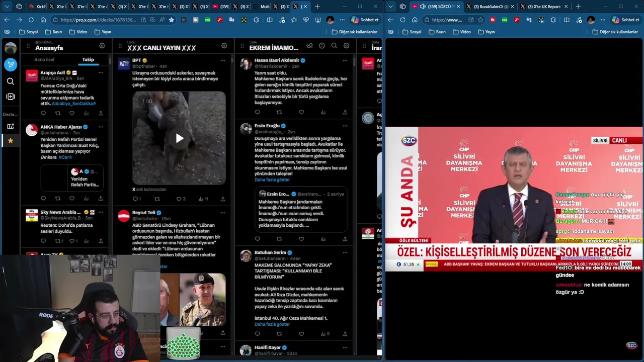Click left window address bar pro.x.com URL
644x362 pixels.
point(98,20)
